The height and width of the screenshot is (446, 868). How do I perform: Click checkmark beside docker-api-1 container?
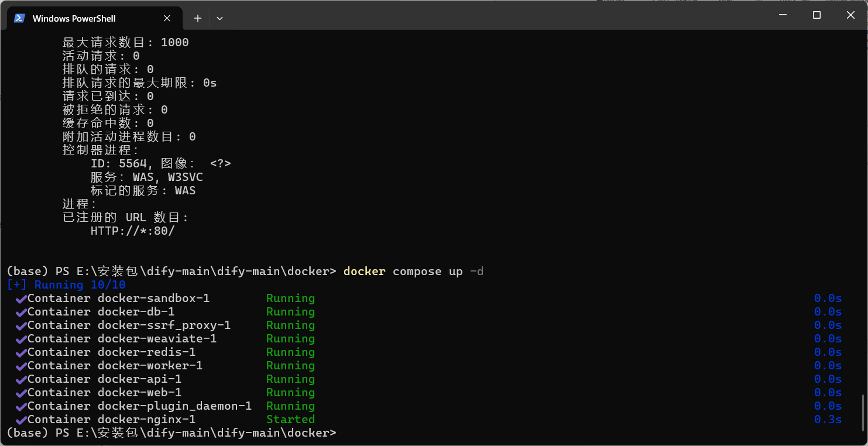pos(21,379)
